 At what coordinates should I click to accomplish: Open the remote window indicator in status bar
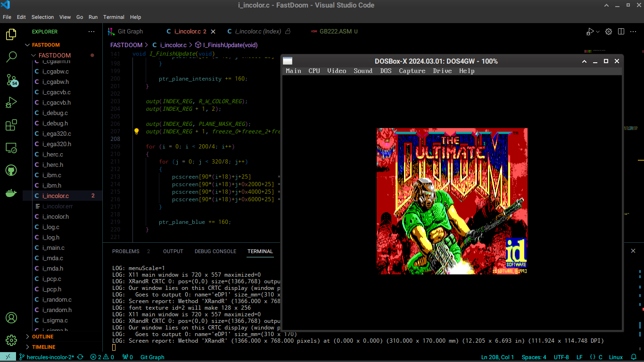[8, 357]
